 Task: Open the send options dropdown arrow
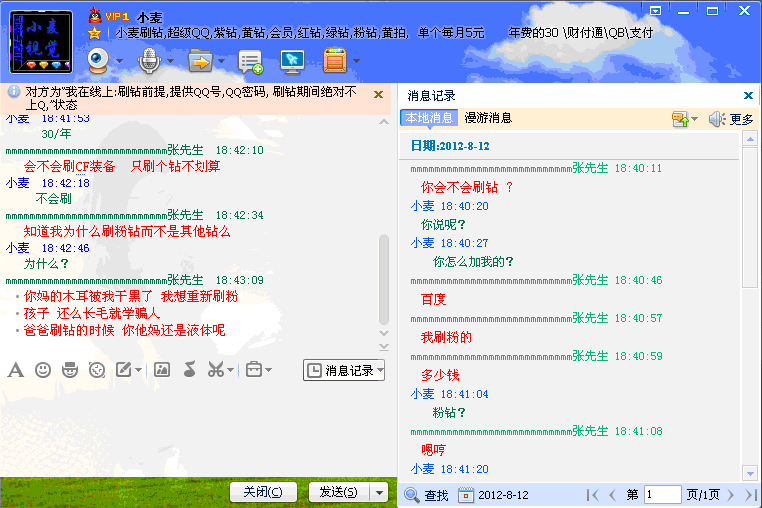[379, 492]
